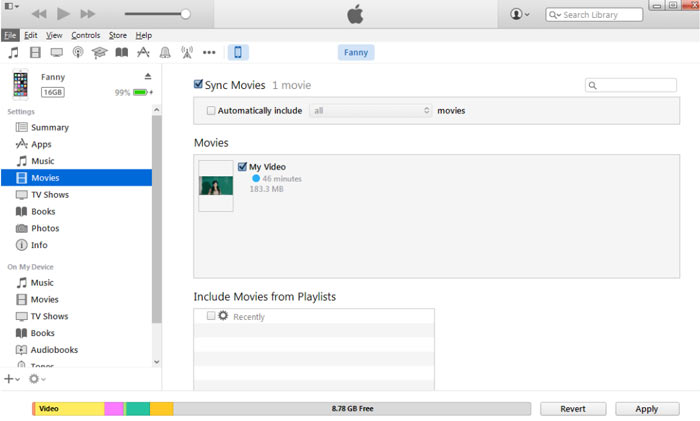Open the automatically include 'all' dropdown
Image resolution: width=700 pixels, height=421 pixels.
[x=371, y=110]
